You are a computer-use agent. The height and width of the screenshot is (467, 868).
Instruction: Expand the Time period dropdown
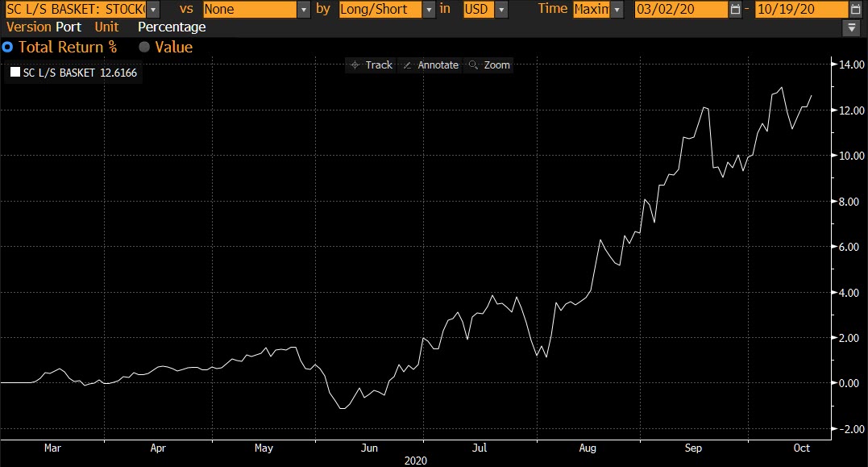[x=617, y=10]
